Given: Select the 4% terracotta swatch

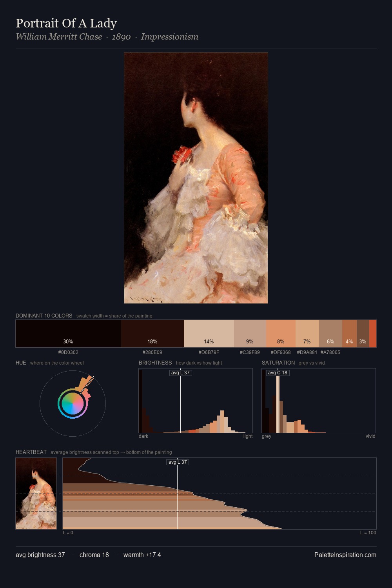Looking at the screenshot, I should (349, 334).
